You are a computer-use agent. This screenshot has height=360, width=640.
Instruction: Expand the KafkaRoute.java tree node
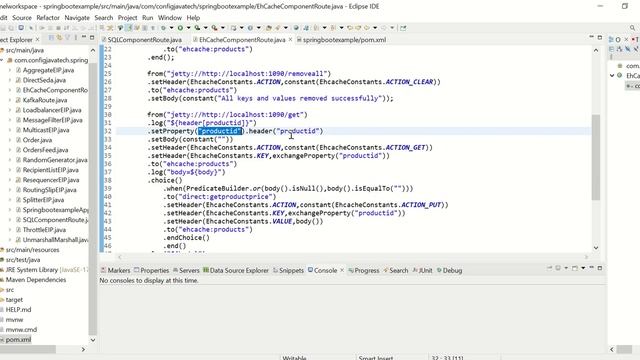[10, 100]
